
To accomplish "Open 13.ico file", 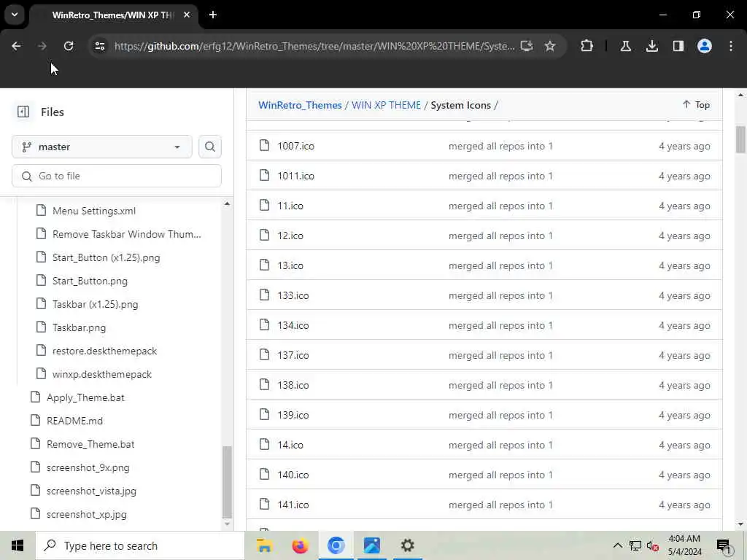I will click(x=290, y=265).
